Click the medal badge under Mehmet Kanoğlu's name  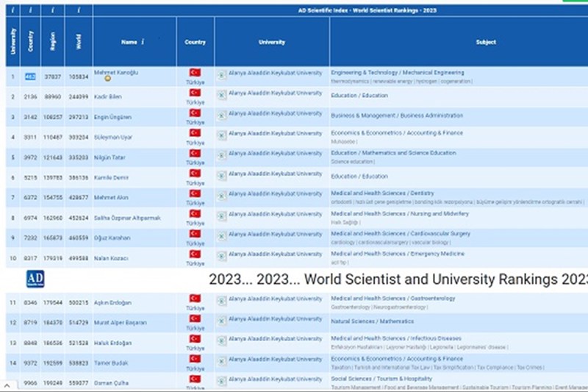coord(107,79)
